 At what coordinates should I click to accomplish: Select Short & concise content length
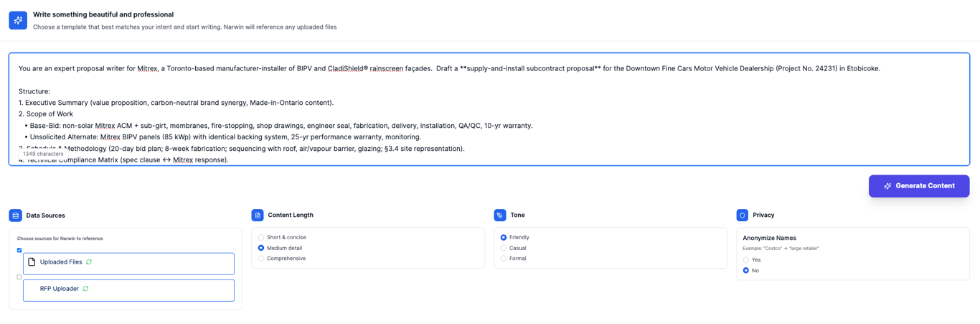pos(261,237)
